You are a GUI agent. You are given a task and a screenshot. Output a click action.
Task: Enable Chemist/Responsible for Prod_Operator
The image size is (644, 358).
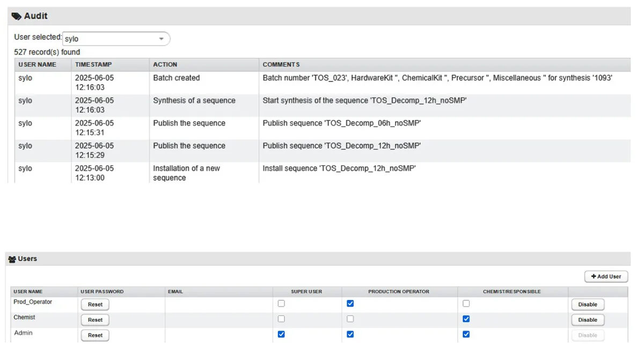point(466,303)
